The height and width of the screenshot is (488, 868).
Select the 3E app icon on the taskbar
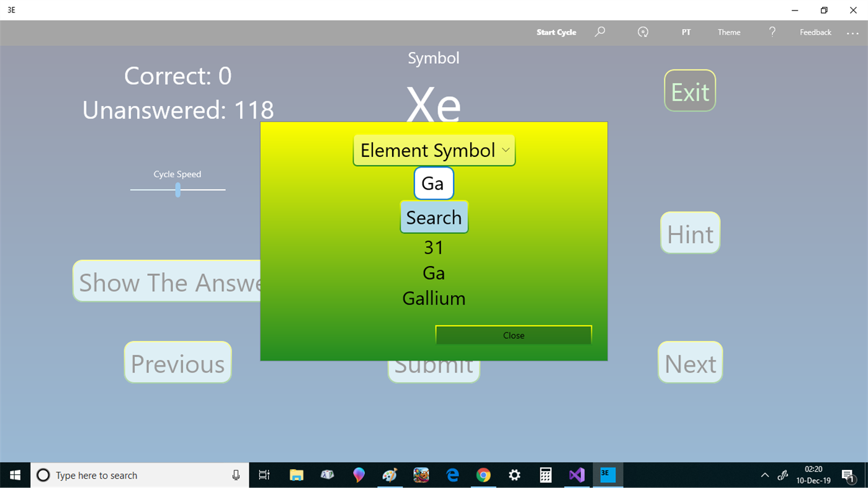click(608, 475)
